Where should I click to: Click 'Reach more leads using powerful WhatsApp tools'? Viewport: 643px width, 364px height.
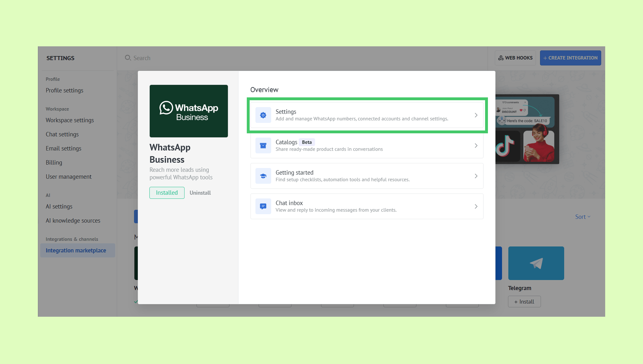coord(181,173)
